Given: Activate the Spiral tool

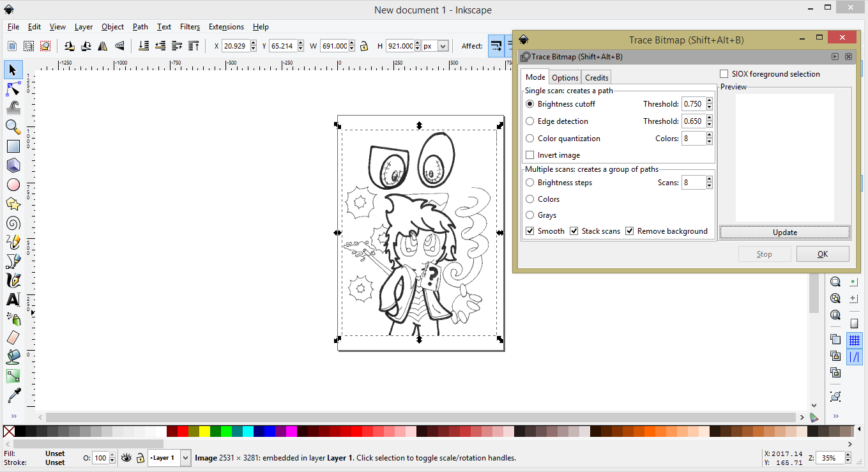Looking at the screenshot, I should (x=13, y=223).
